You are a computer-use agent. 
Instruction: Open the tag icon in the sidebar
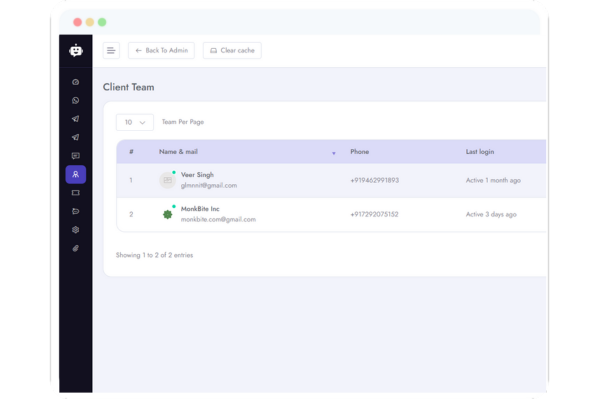[x=76, y=211]
